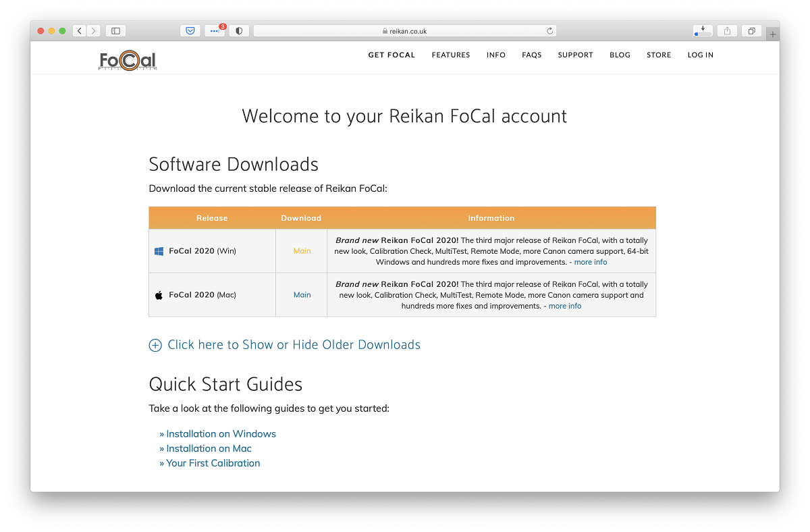This screenshot has height=532, width=810.
Task: Open the FAQS menu item
Action: (532, 55)
